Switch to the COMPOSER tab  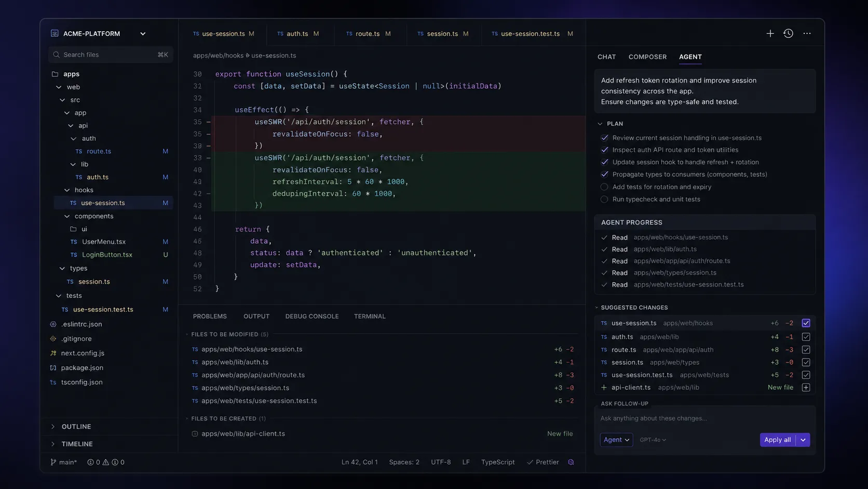click(x=647, y=57)
